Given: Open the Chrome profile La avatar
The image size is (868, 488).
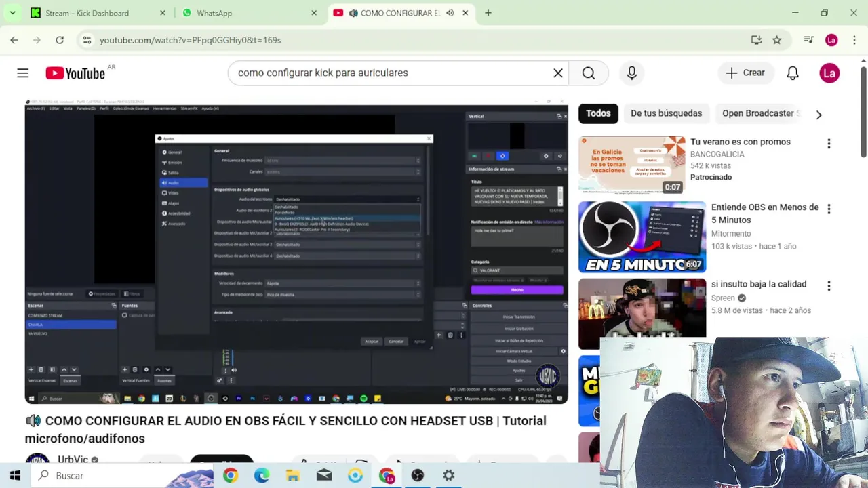Looking at the screenshot, I should click(831, 40).
